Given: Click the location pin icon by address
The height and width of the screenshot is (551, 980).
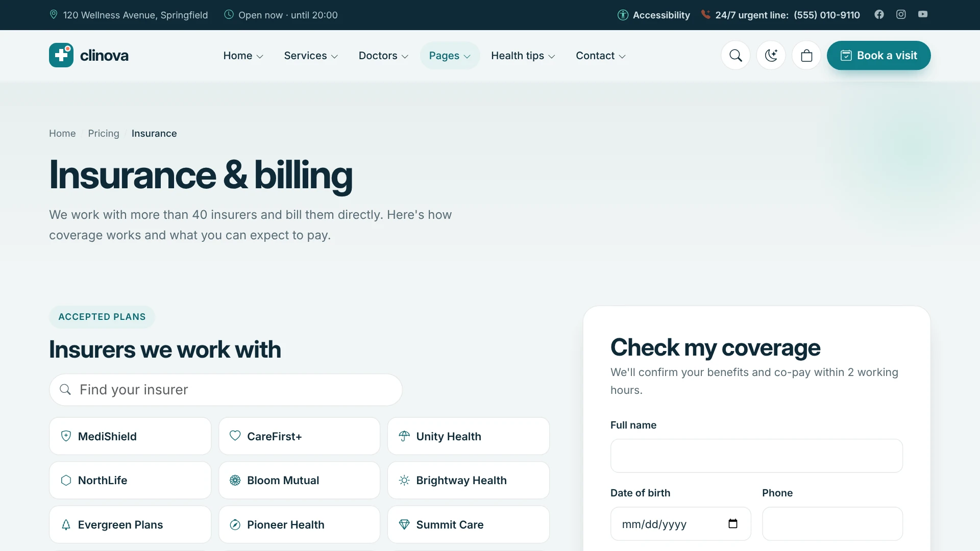Looking at the screenshot, I should tap(54, 14).
